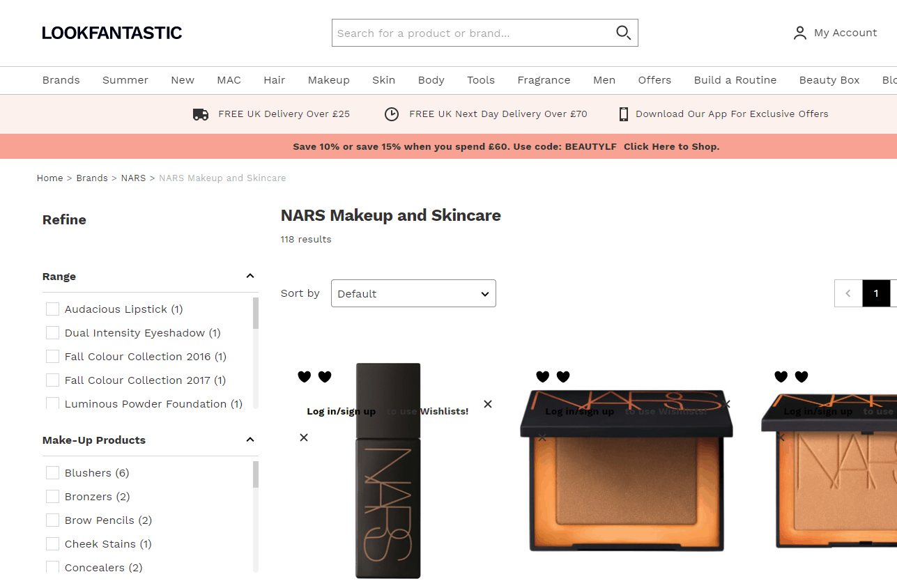Close wishlist popup right of 'to use Wishlists!' text
The image size is (897, 588).
pos(488,404)
